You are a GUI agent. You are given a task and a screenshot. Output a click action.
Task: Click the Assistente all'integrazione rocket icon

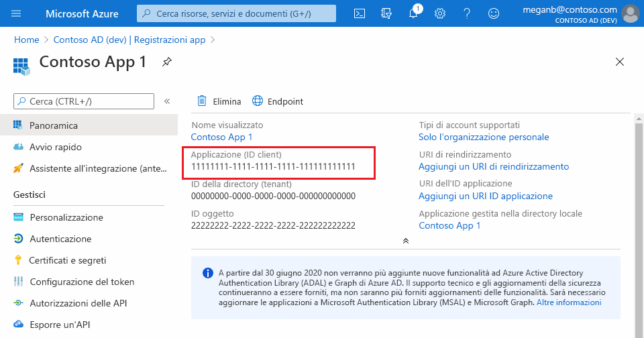click(18, 168)
